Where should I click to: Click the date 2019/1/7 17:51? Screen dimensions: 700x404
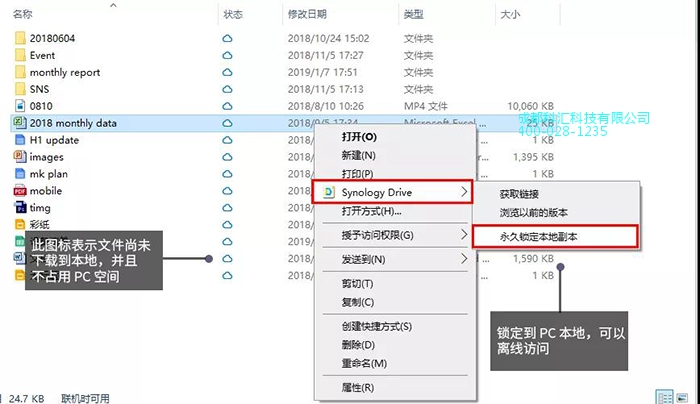pos(322,72)
